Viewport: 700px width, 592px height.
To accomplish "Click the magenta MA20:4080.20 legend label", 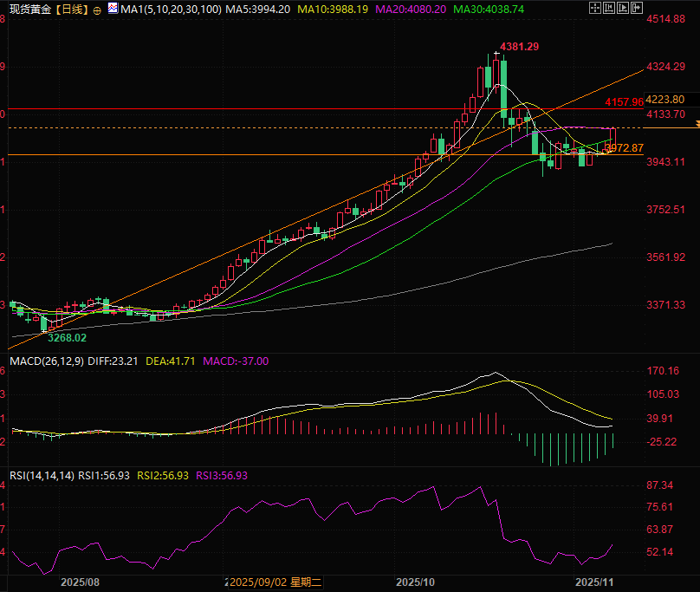I will 413,10.
